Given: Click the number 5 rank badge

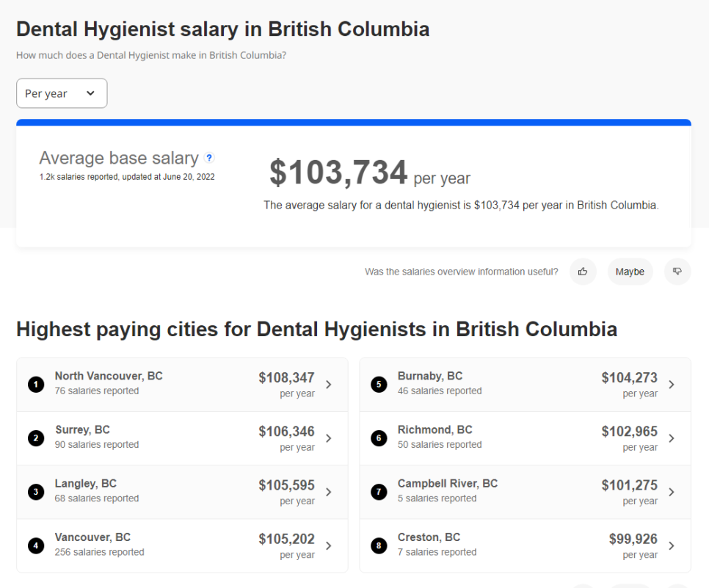Looking at the screenshot, I should pos(379,384).
